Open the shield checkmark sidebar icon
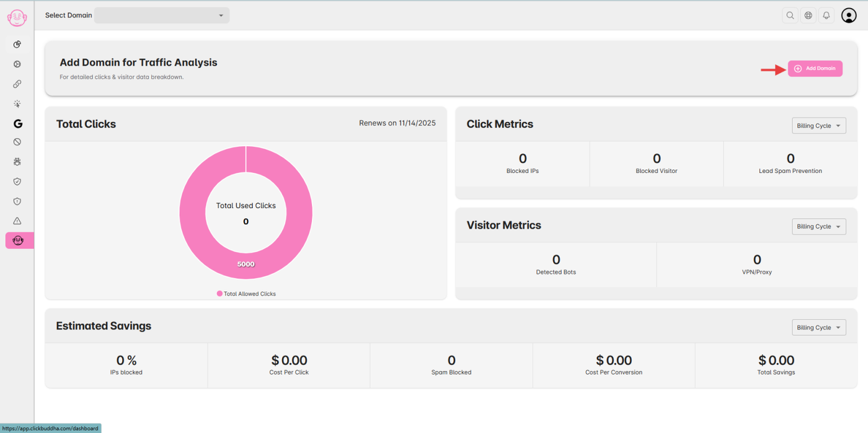Image resolution: width=868 pixels, height=433 pixels. [x=17, y=182]
